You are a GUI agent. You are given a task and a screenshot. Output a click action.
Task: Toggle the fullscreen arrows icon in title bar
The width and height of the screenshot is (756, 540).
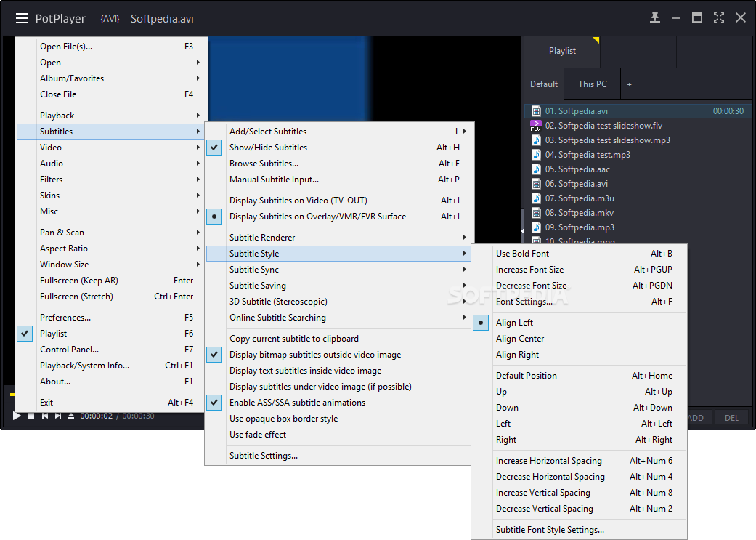719,18
